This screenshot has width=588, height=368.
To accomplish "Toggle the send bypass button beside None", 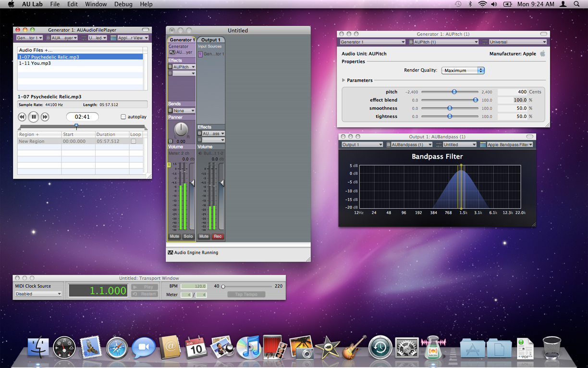I will point(170,111).
